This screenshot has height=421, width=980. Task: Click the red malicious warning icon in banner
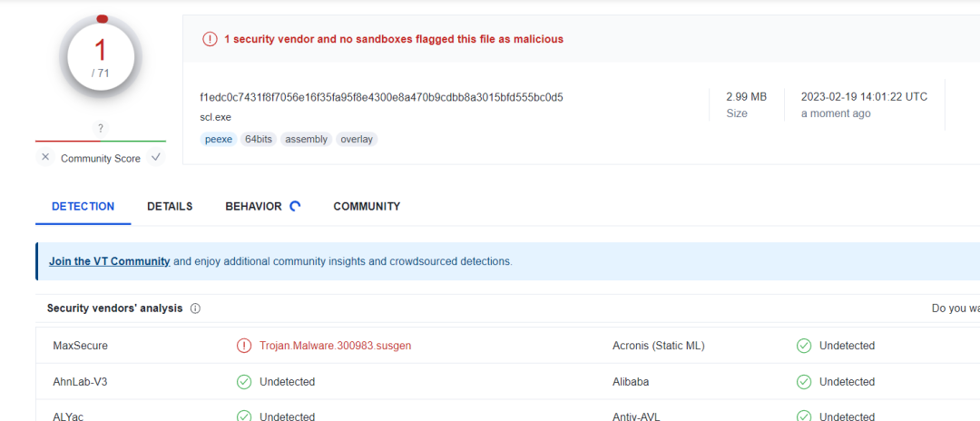210,39
